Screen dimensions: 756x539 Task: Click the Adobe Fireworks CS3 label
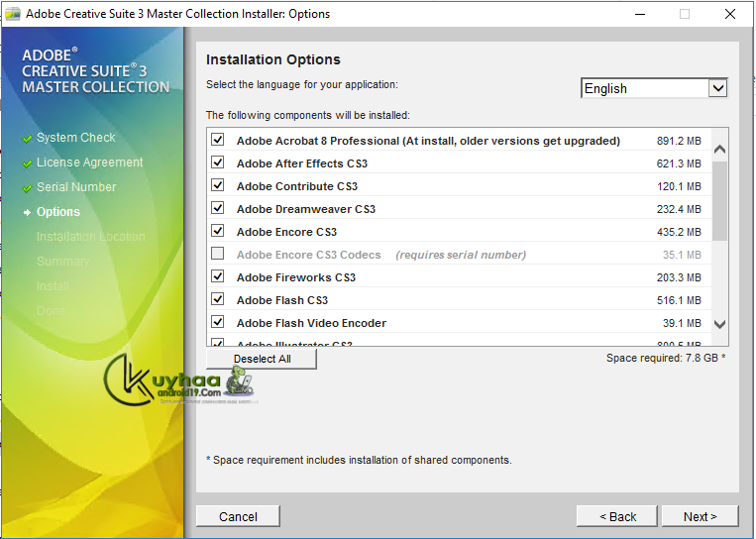point(296,277)
